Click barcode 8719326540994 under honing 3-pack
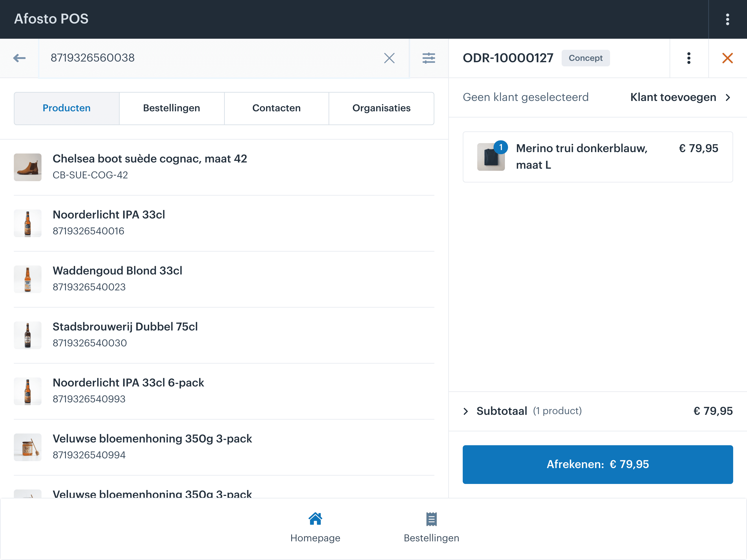Screen dimensions: 747x560 89,455
